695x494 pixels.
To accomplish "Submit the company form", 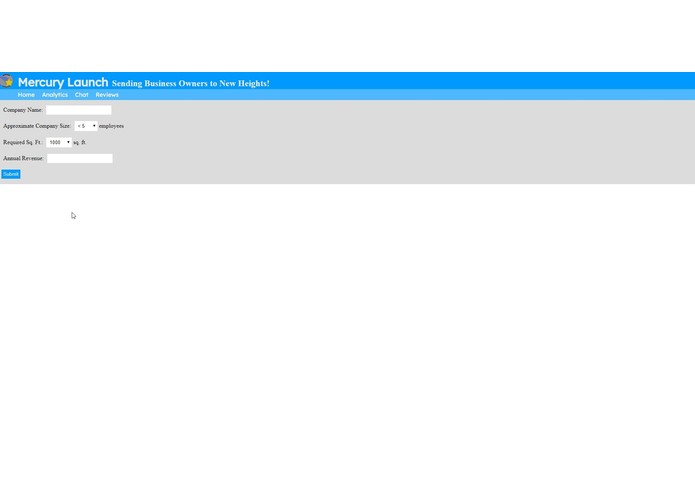I will click(11, 174).
